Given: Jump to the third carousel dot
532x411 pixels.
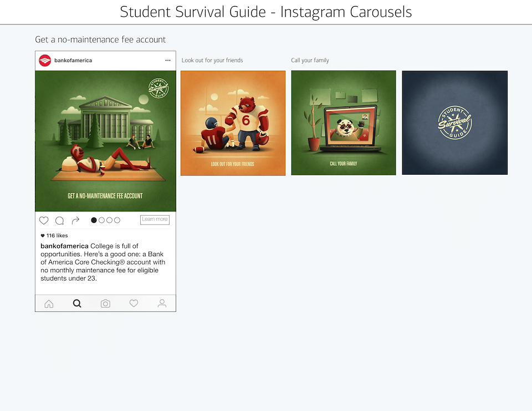Looking at the screenshot, I should [109, 220].
